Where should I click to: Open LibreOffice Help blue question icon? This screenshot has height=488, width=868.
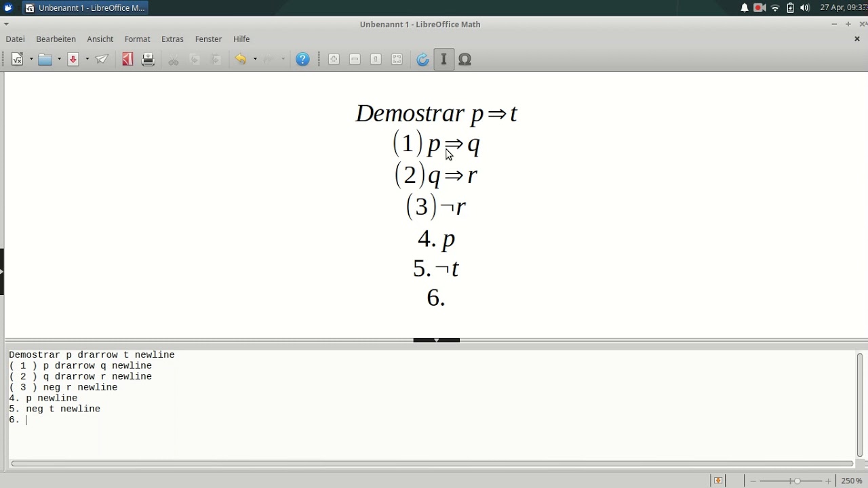pyautogui.click(x=303, y=60)
